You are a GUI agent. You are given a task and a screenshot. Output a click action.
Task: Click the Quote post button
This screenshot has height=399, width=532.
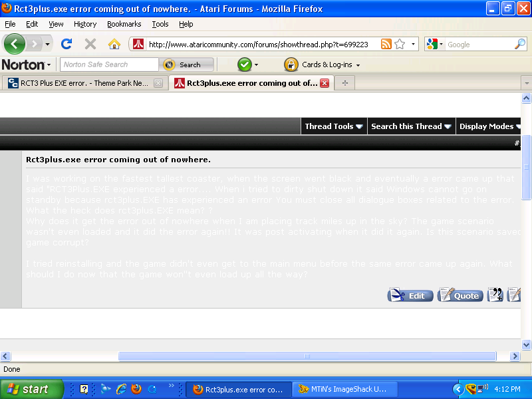coord(460,295)
